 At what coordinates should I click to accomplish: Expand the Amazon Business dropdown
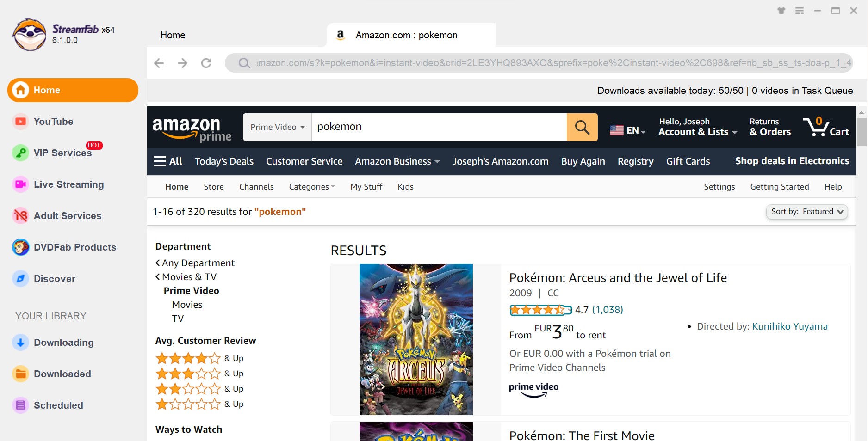pyautogui.click(x=397, y=161)
